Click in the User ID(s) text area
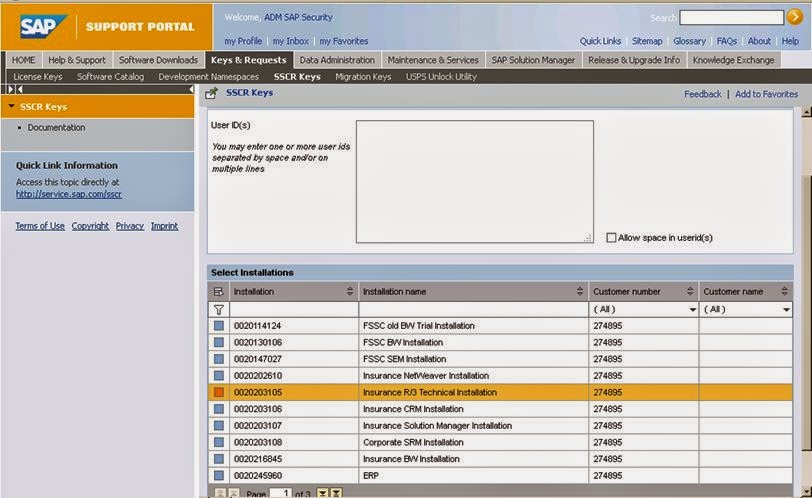This screenshot has height=498, width=812. coord(475,182)
